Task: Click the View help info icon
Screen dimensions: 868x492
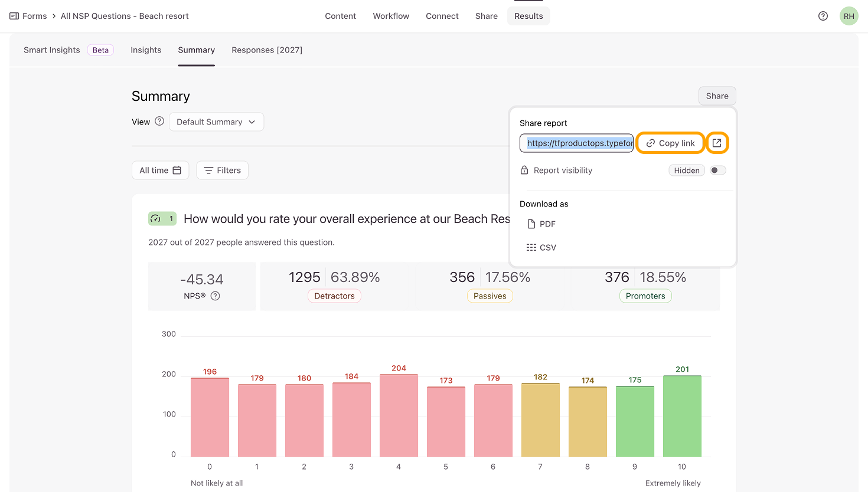Action: (159, 122)
